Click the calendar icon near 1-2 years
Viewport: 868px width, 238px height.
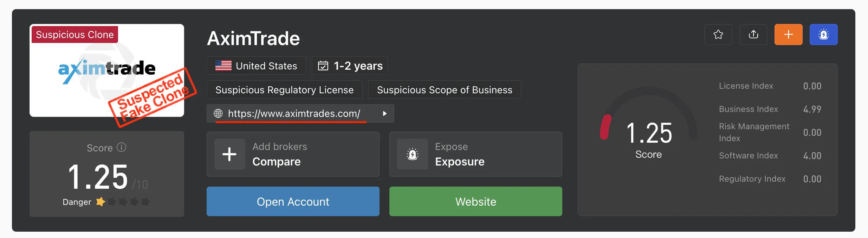(323, 66)
